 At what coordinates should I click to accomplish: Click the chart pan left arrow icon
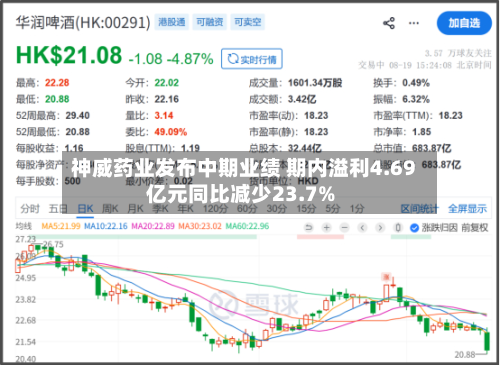point(362,228)
